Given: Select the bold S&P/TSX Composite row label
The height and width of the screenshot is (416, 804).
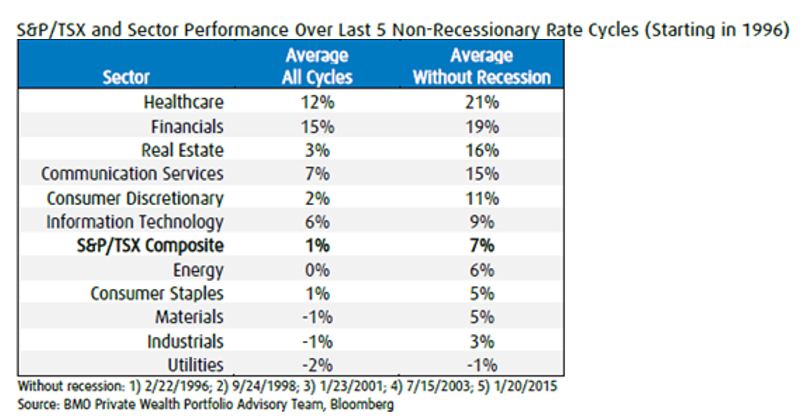Looking at the screenshot, I should (x=148, y=246).
